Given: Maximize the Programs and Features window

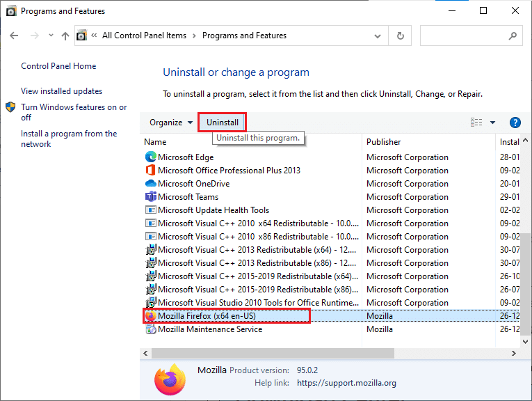Looking at the screenshot, I should coord(483,10).
